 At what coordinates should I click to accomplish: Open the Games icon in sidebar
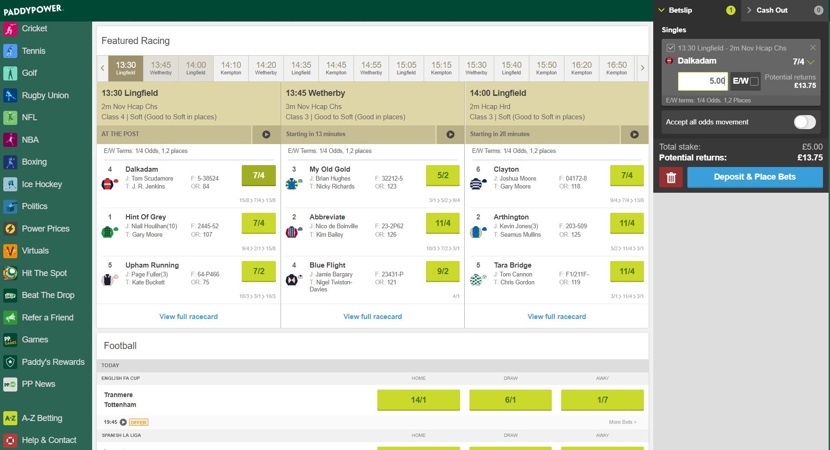10,340
